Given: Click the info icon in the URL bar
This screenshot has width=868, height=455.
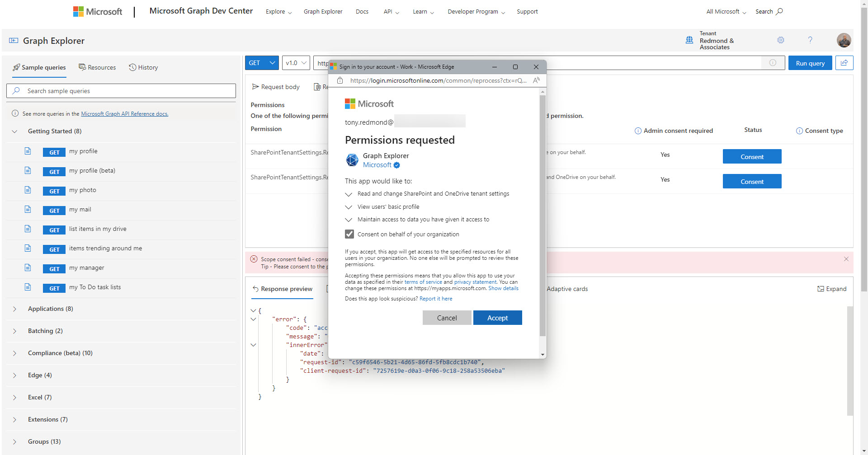Looking at the screenshot, I should [773, 63].
